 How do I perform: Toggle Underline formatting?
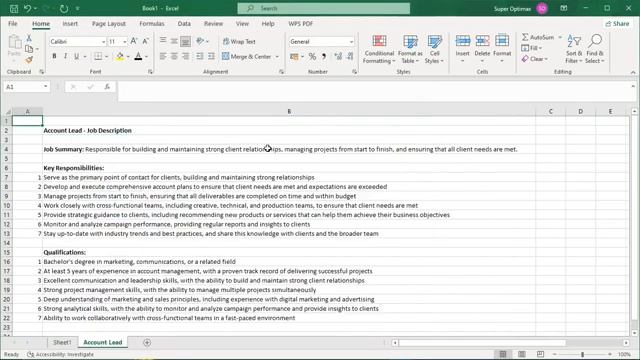click(76, 56)
